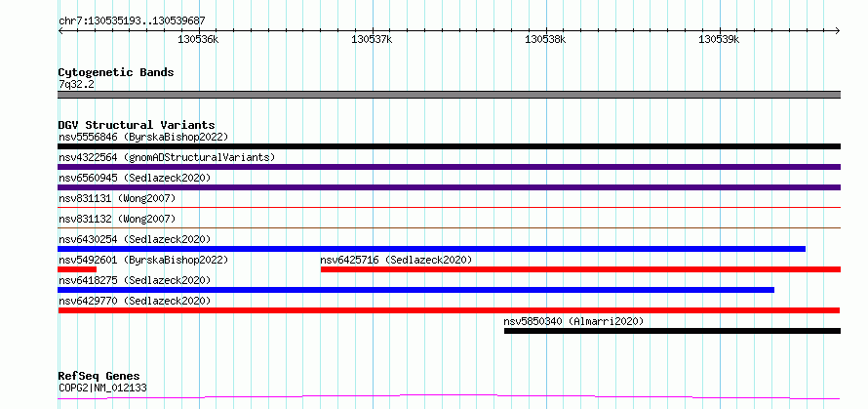This screenshot has height=409, width=868.
Task: Click the nsv831131 (Wong2007) label
Action: pyautogui.click(x=117, y=198)
